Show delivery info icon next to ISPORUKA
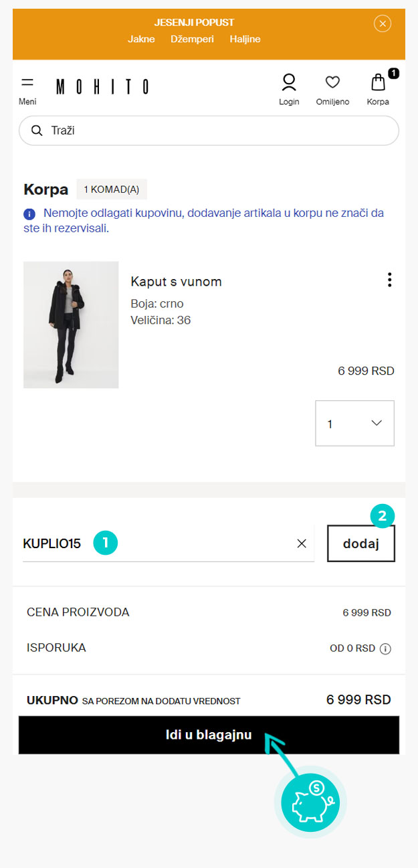This screenshot has width=418, height=868. click(385, 648)
